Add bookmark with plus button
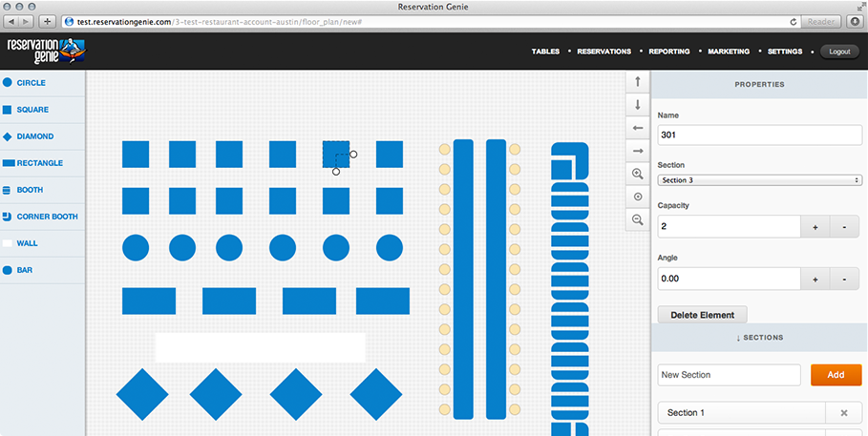 click(x=47, y=22)
